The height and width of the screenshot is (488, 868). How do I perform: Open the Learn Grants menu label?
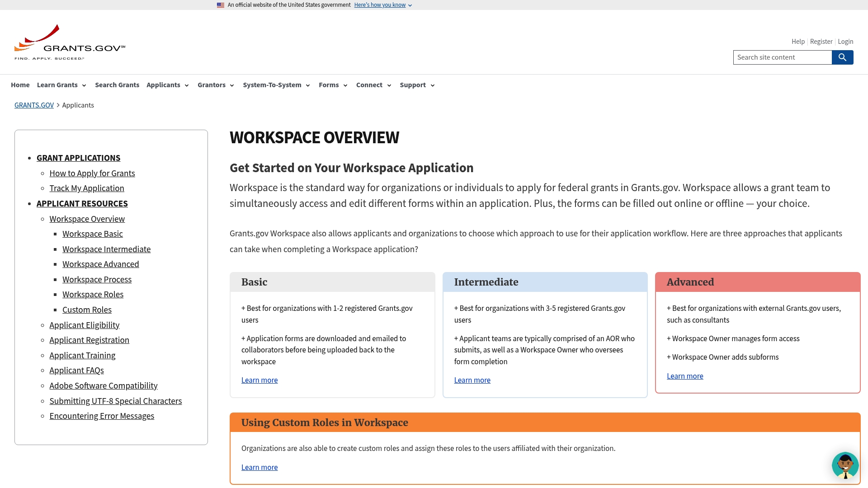coord(57,85)
